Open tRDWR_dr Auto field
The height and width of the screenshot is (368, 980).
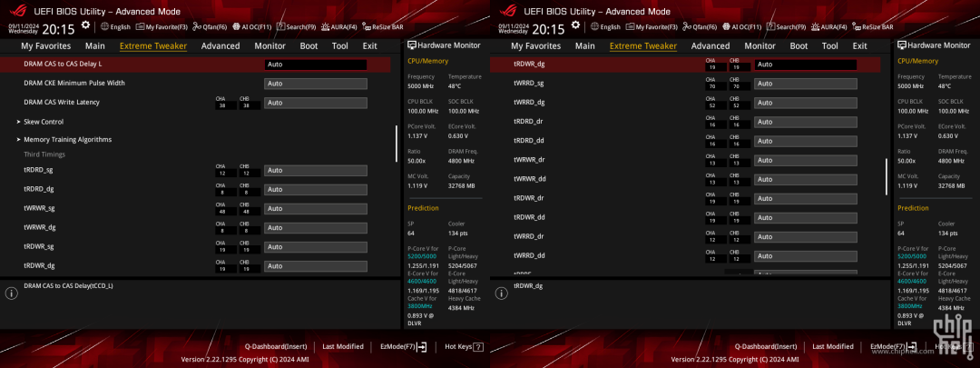[806, 198]
